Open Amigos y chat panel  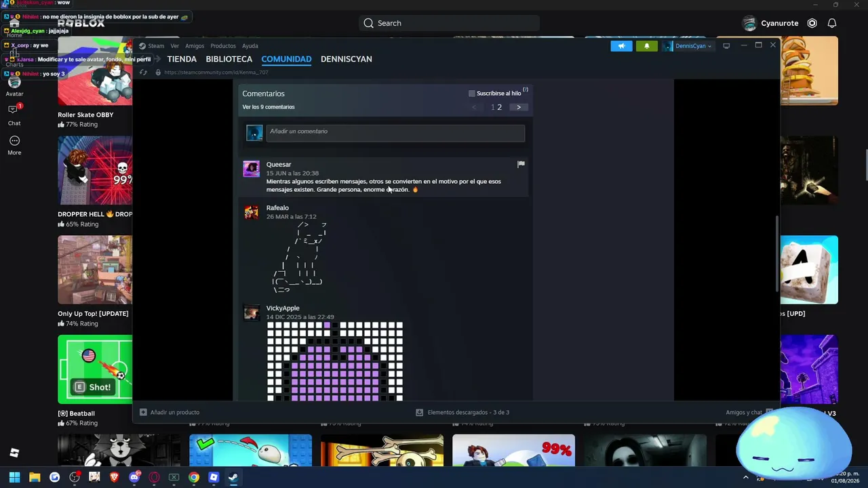pyautogui.click(x=749, y=412)
